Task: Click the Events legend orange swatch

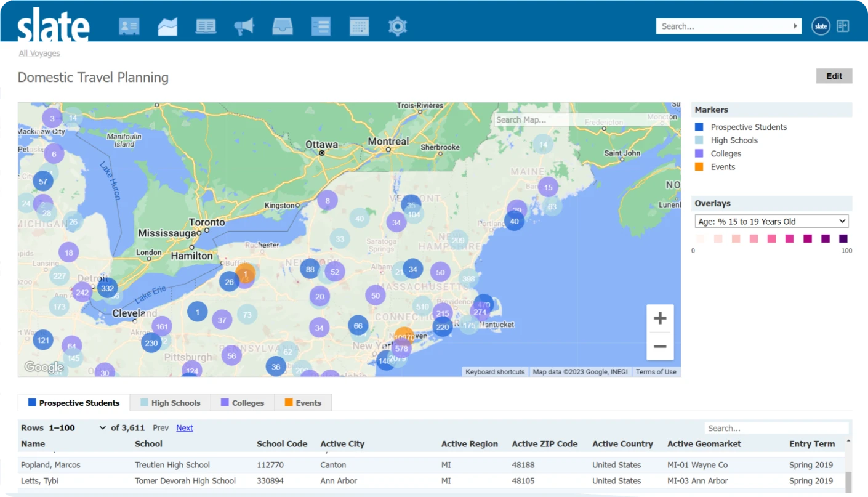Action: [699, 166]
